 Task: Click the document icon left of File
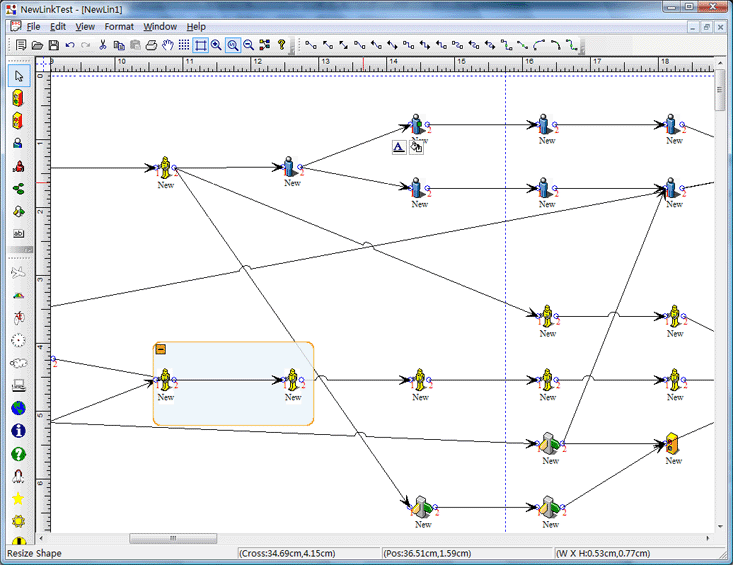click(16, 26)
